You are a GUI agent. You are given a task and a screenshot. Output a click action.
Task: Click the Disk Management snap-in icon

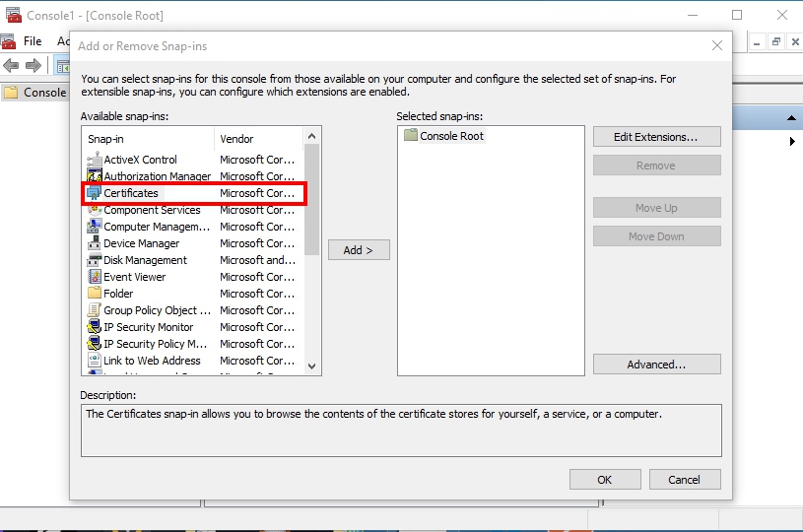click(95, 260)
